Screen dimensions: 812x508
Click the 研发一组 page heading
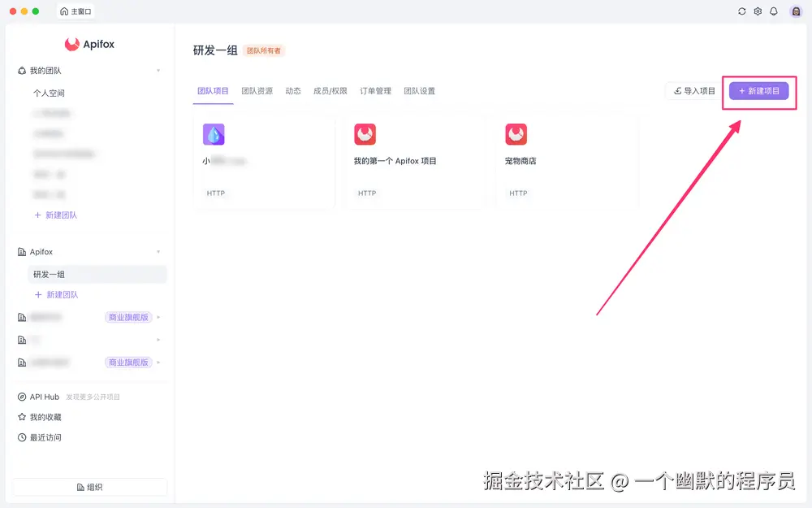(x=215, y=50)
